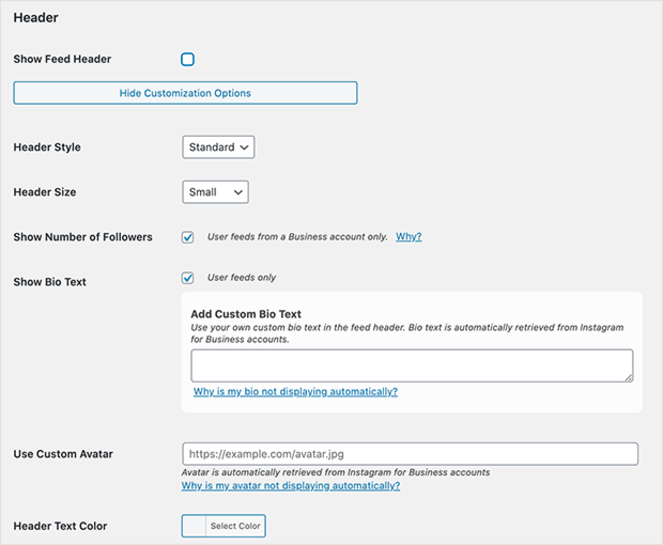Image resolution: width=663 pixels, height=545 pixels.
Task: Click the "Add Custom Bio Text" heading
Action: click(x=246, y=314)
